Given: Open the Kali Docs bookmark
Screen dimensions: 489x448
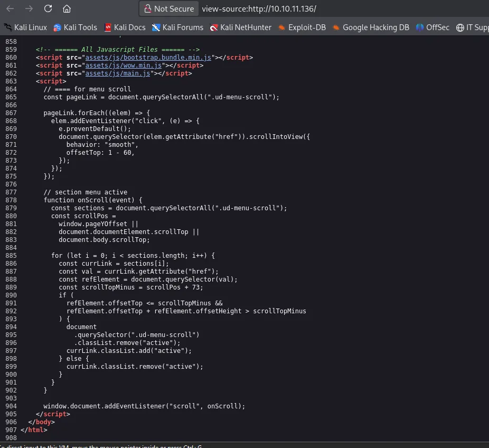Looking at the screenshot, I should (125, 27).
